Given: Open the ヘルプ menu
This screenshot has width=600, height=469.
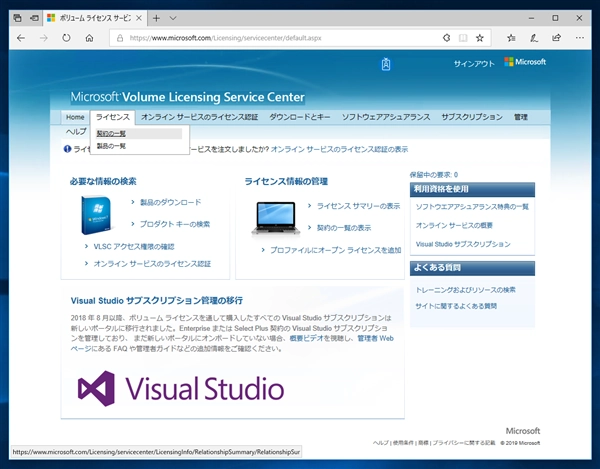Looking at the screenshot, I should (76, 132).
